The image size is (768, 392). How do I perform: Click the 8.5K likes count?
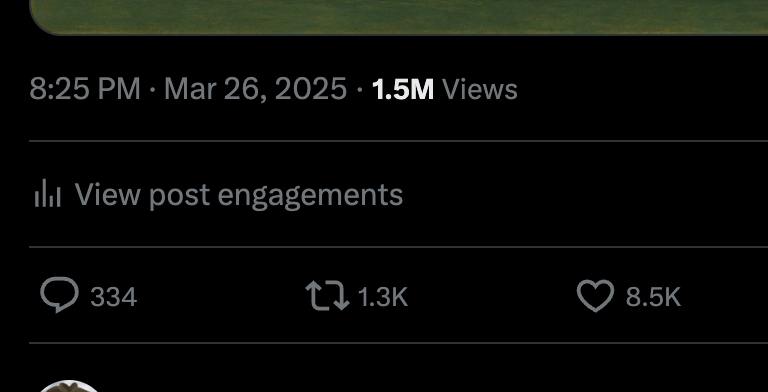[653, 297]
